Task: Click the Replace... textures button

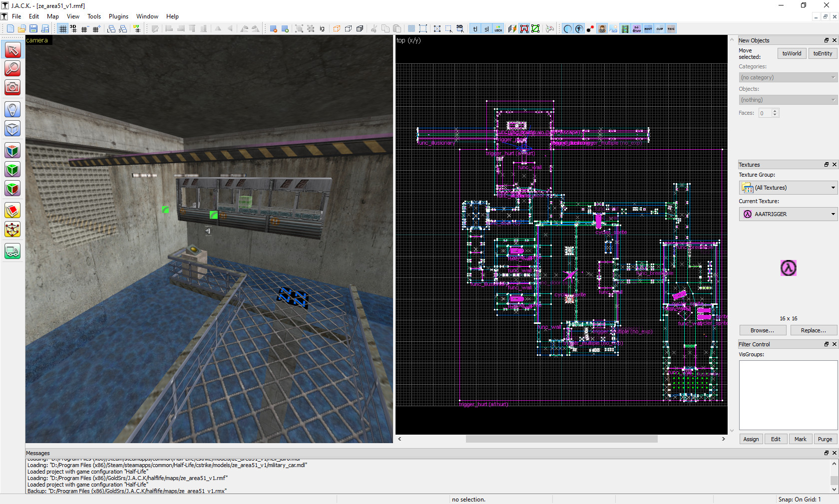Action: [814, 330]
